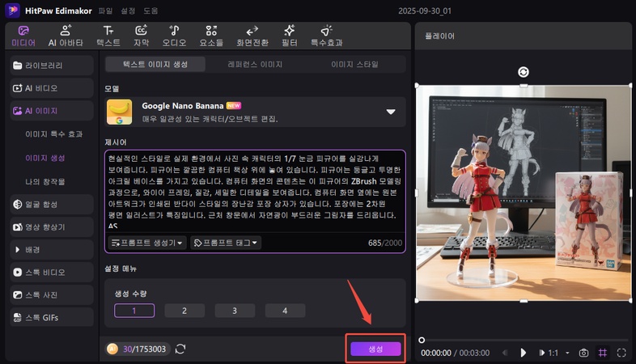Select the 텍스트 tool icon

[108, 35]
